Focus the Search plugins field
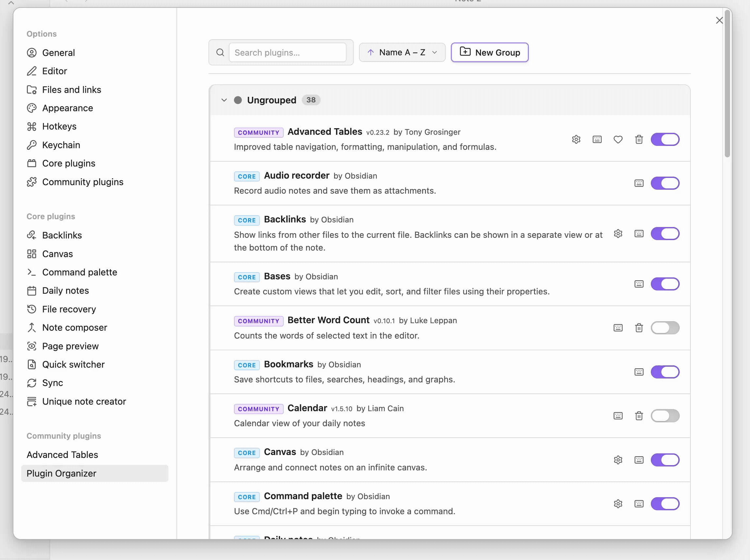The image size is (750, 560). click(x=288, y=53)
